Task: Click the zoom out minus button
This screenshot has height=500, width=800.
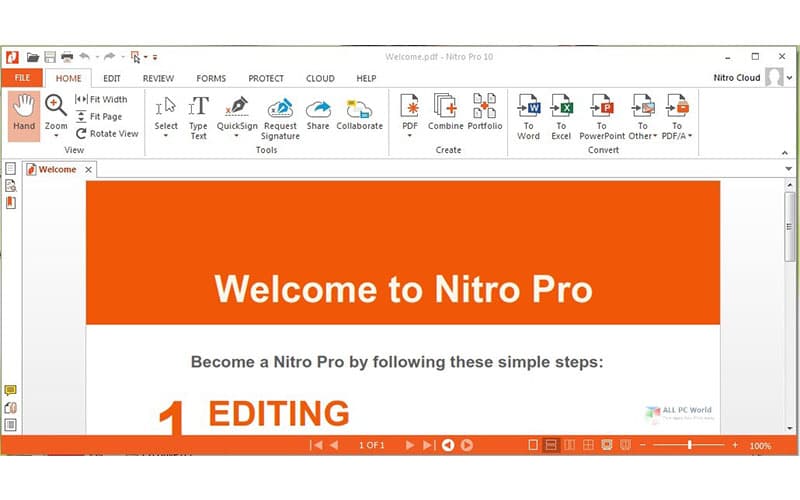Action: (x=642, y=445)
